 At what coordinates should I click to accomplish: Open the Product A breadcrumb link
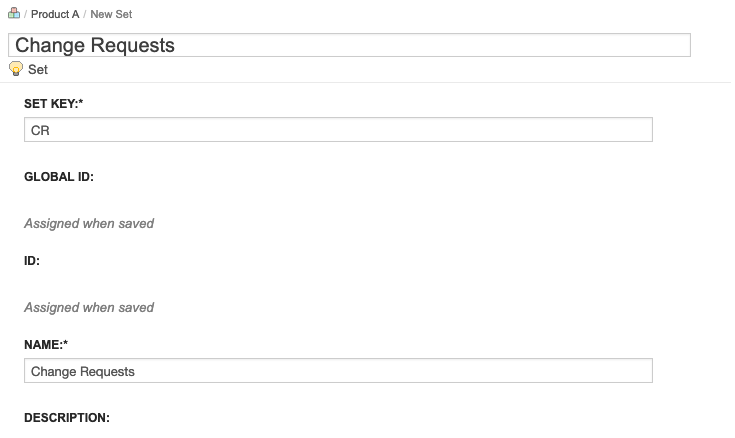pyautogui.click(x=55, y=15)
